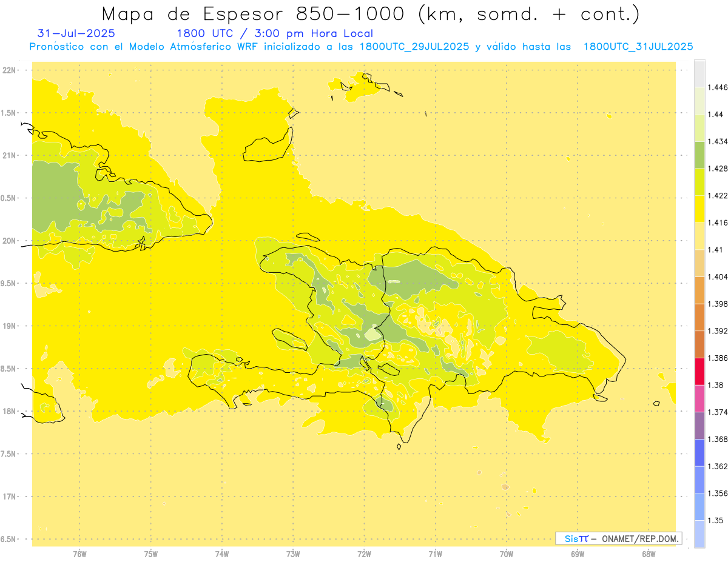Image resolution: width=728 pixels, height=562 pixels.
Task: Click the '17N' latitude axis label
Action: (x=10, y=497)
